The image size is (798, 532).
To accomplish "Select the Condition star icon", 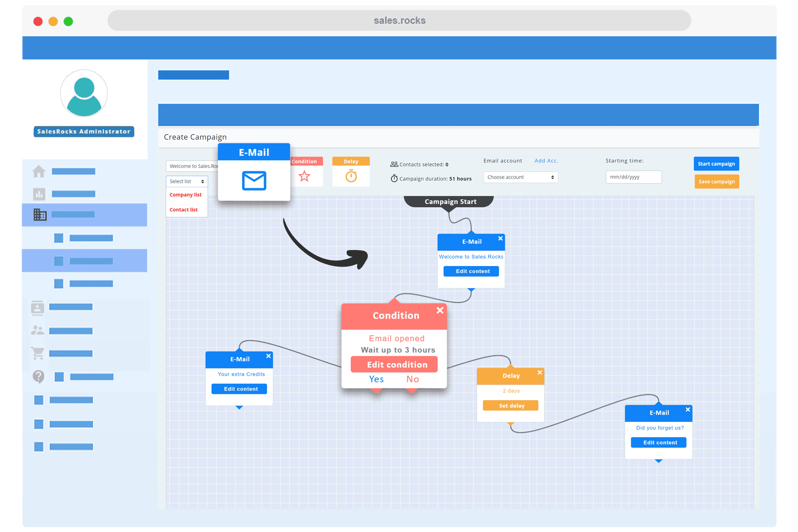I will coord(304,176).
